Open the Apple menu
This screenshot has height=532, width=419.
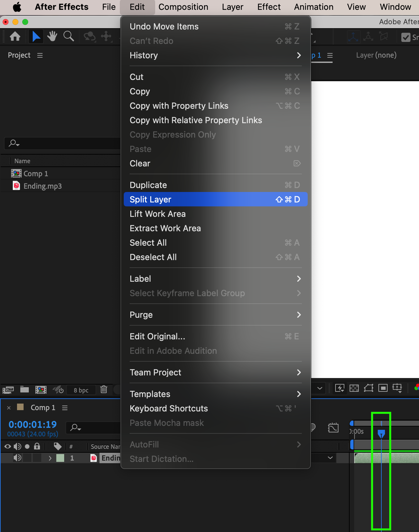pyautogui.click(x=17, y=7)
